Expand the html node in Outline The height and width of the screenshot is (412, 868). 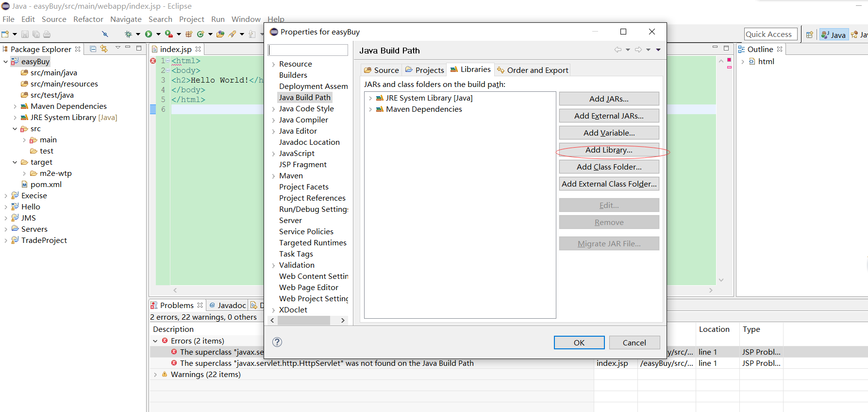742,62
